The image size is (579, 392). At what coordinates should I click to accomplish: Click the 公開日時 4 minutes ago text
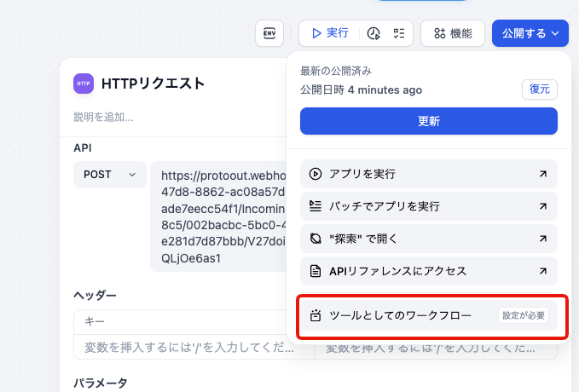coord(362,89)
